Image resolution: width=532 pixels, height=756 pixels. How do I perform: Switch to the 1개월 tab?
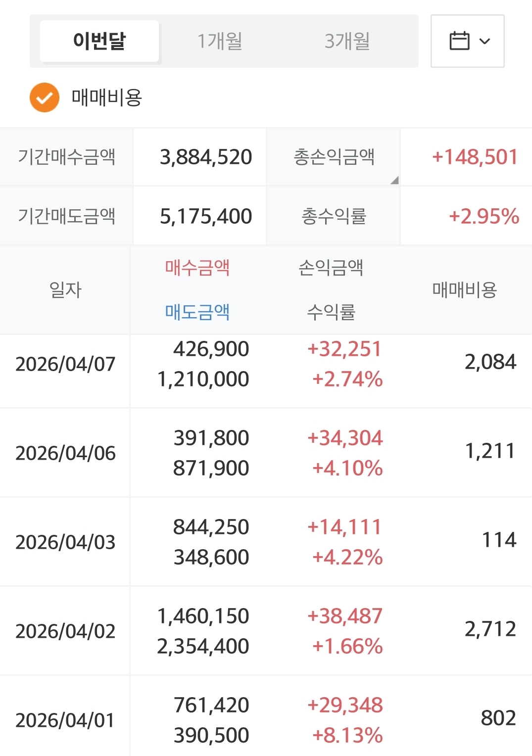(x=220, y=41)
